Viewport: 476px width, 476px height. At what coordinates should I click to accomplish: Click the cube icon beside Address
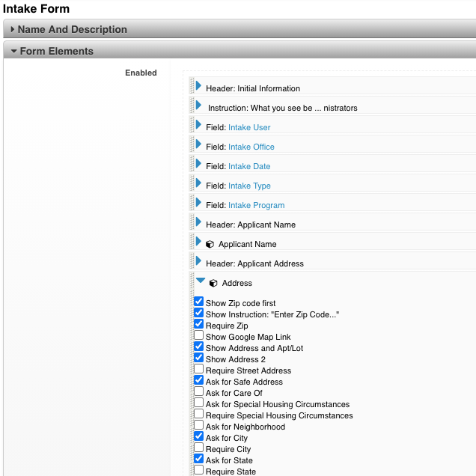tap(213, 283)
